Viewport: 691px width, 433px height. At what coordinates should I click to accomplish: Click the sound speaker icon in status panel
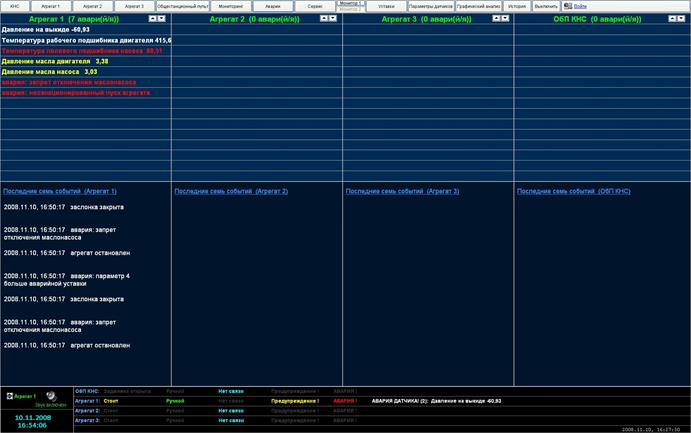click(x=50, y=396)
